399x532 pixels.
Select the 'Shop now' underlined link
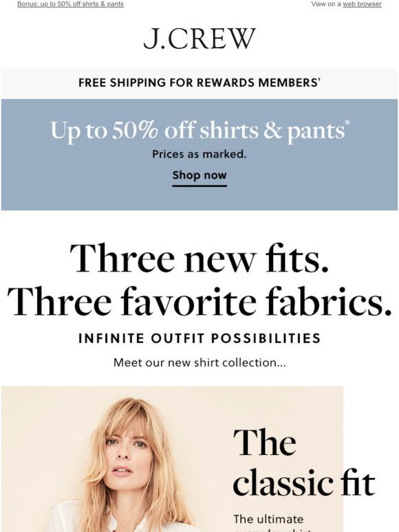tap(199, 176)
